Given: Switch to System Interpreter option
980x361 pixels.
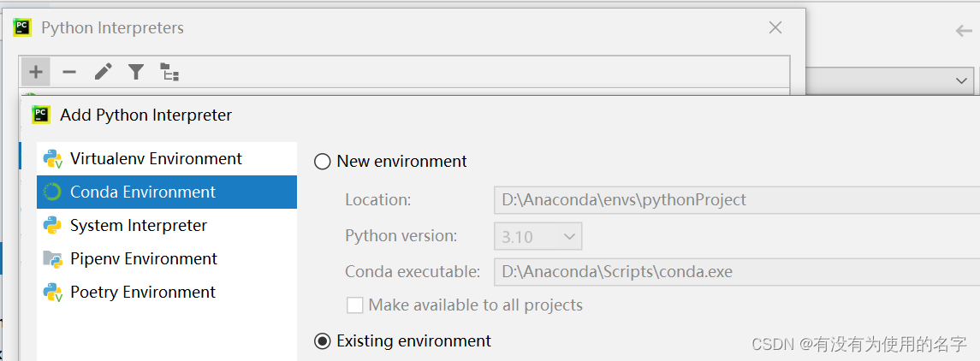Looking at the screenshot, I should pos(139,226).
